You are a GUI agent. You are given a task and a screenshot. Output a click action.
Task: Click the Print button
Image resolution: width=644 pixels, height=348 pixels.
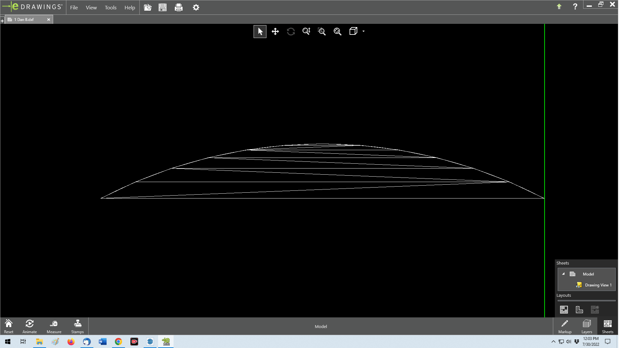[178, 7]
